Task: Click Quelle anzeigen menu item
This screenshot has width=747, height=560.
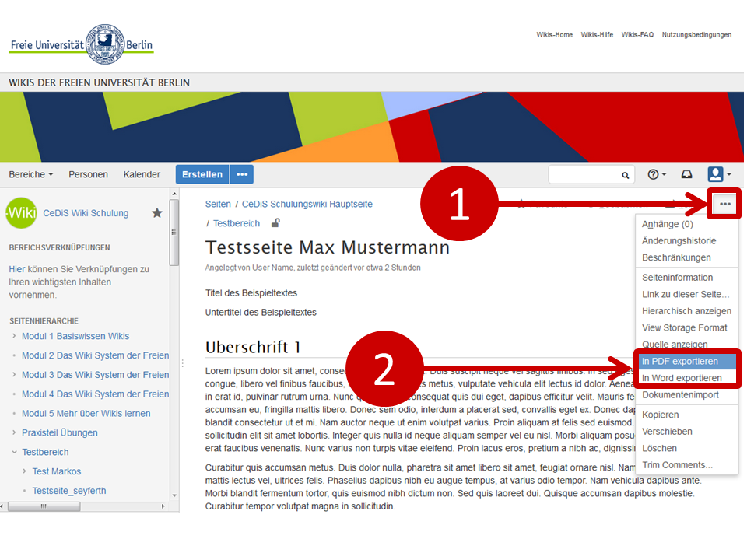Action: click(x=686, y=344)
